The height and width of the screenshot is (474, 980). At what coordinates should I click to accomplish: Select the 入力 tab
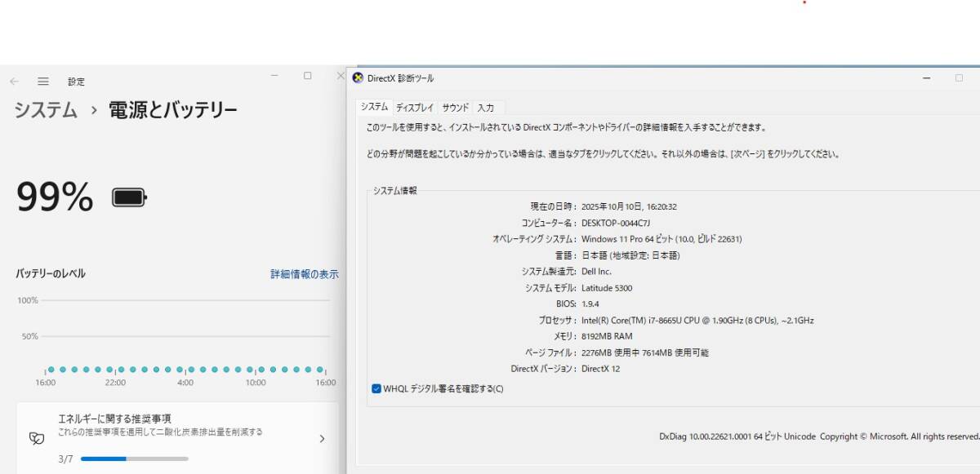pos(486,106)
